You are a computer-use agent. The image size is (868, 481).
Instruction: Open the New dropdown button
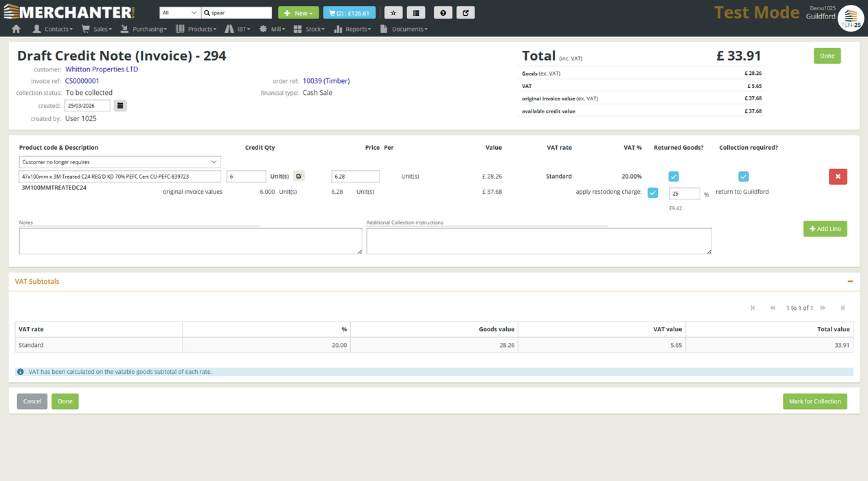pyautogui.click(x=299, y=13)
